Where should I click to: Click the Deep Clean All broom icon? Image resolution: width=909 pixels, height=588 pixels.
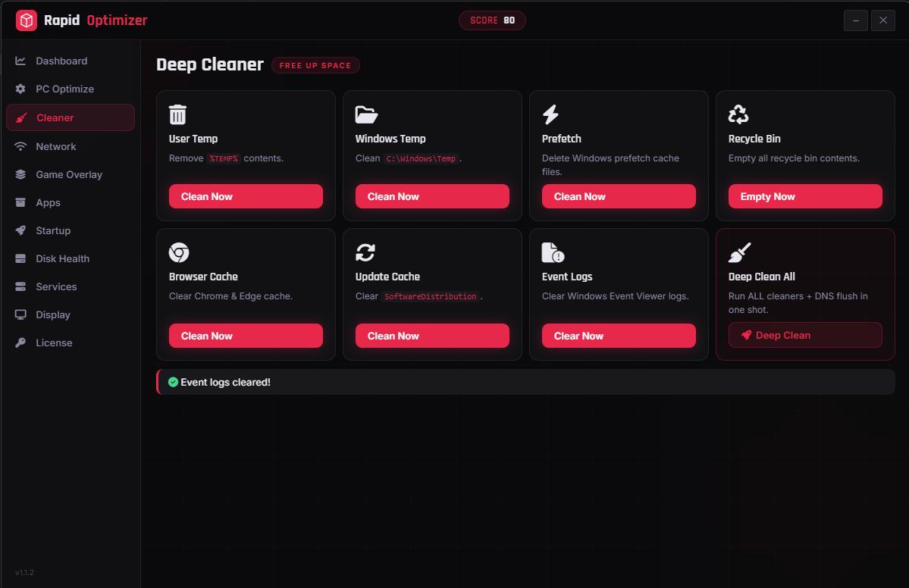(x=740, y=252)
